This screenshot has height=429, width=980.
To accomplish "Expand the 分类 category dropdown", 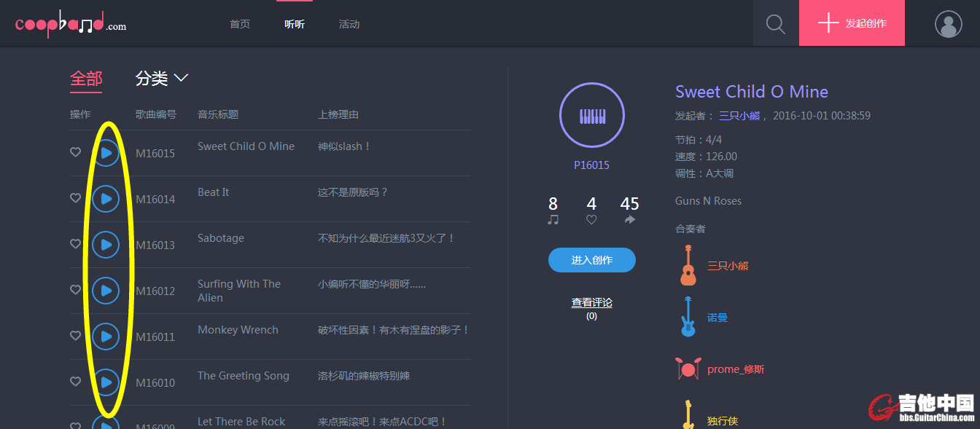I will 162,78.
